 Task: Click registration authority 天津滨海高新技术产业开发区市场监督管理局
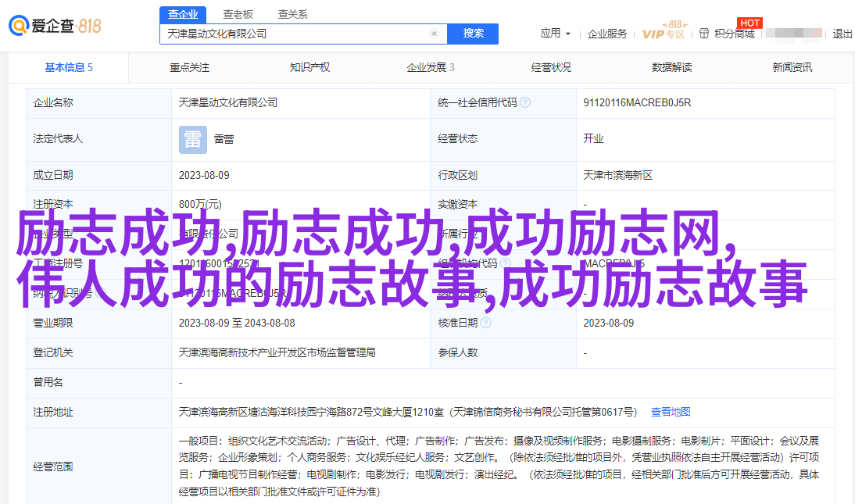coord(277,353)
